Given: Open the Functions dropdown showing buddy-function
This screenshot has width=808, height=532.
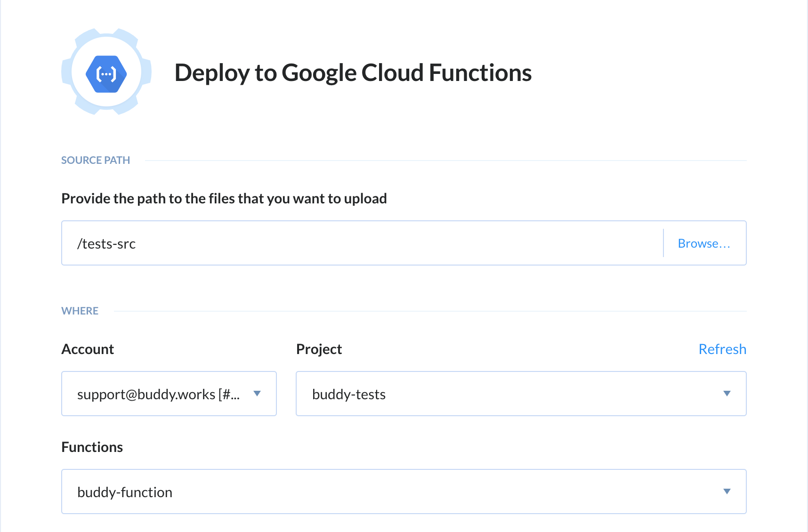Looking at the screenshot, I should [x=404, y=492].
